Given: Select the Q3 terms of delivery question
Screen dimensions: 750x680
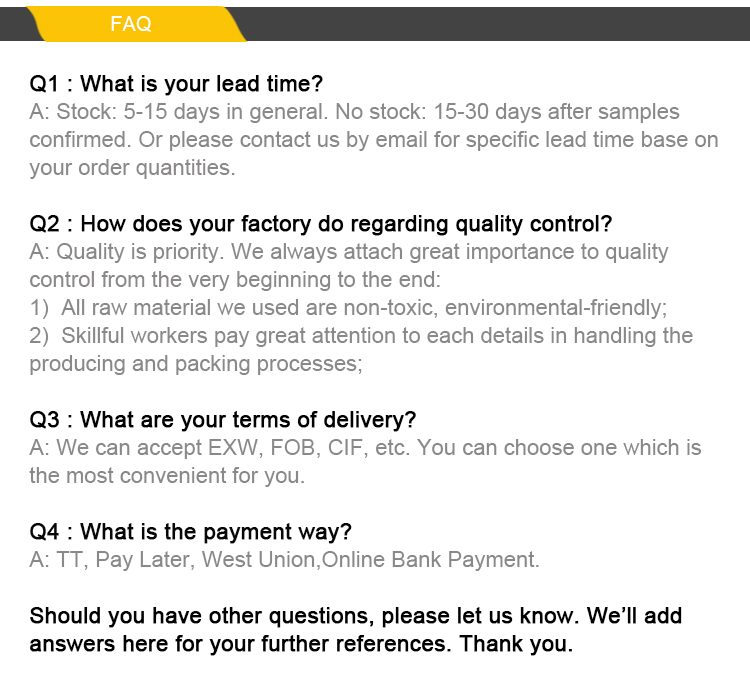Looking at the screenshot, I should click(x=222, y=419).
